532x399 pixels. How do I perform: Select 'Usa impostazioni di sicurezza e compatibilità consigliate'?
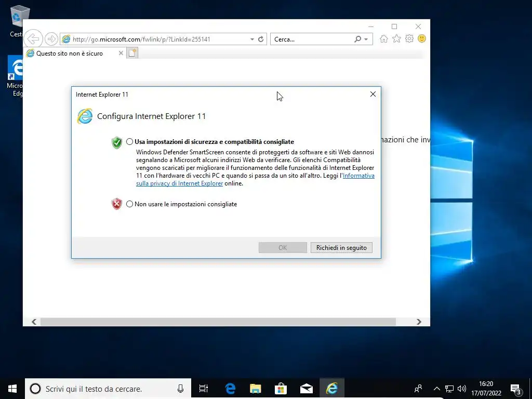coord(129,142)
